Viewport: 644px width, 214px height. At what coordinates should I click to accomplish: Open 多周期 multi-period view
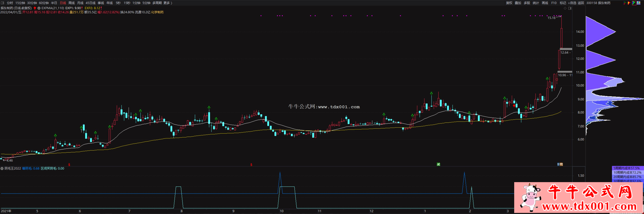click(157, 3)
